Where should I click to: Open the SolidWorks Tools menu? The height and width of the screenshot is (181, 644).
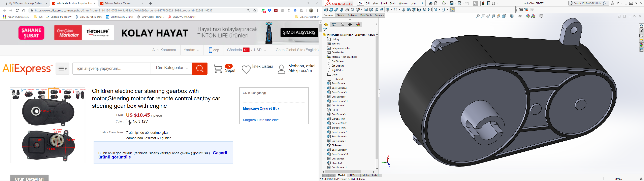tap(393, 3)
